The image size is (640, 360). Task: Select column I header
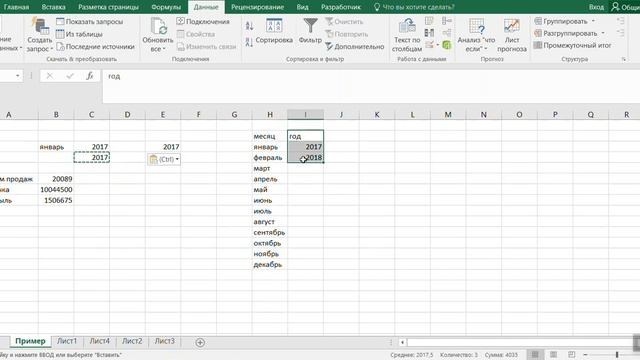305,115
